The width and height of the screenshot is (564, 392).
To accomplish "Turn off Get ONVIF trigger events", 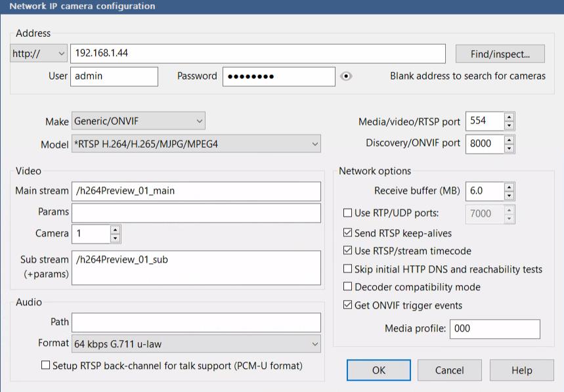I will (348, 305).
